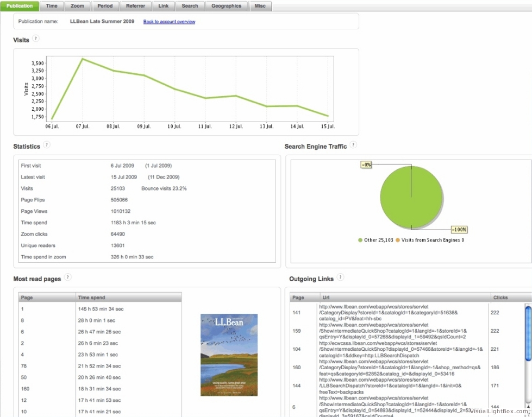Click the Search Engine Traffic help icon
This screenshot has height=417, width=532.
point(353,145)
